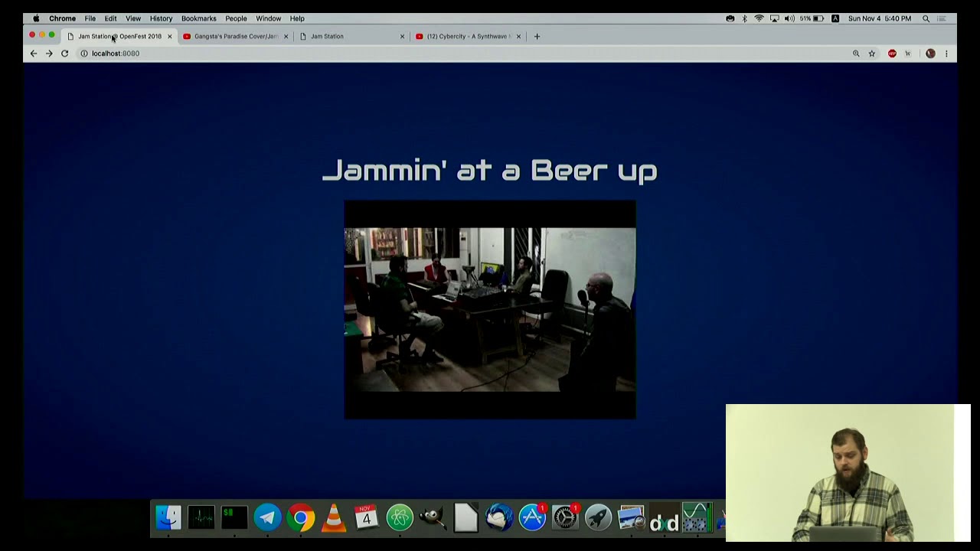Open the Bluetooth status menu

(744, 18)
